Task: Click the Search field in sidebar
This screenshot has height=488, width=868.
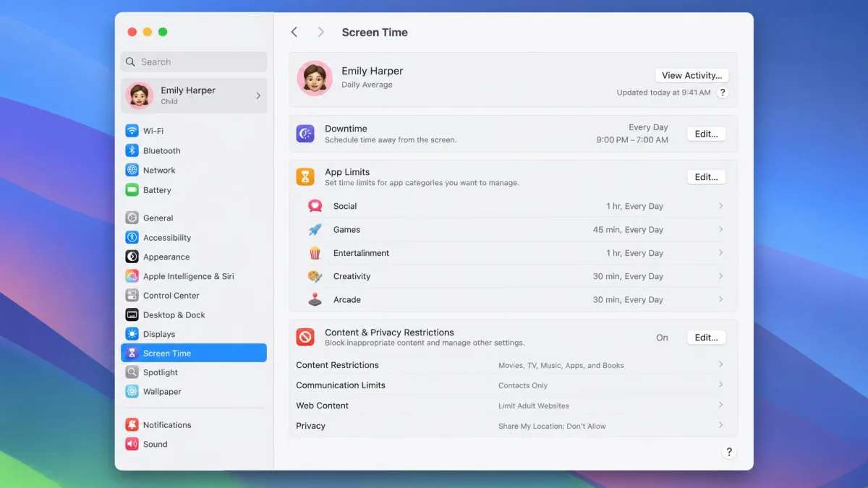Action: 194,62
